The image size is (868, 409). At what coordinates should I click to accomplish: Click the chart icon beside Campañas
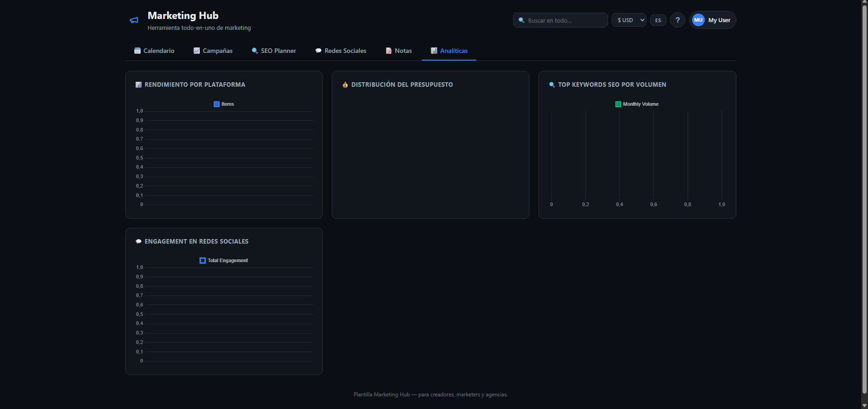click(x=197, y=51)
